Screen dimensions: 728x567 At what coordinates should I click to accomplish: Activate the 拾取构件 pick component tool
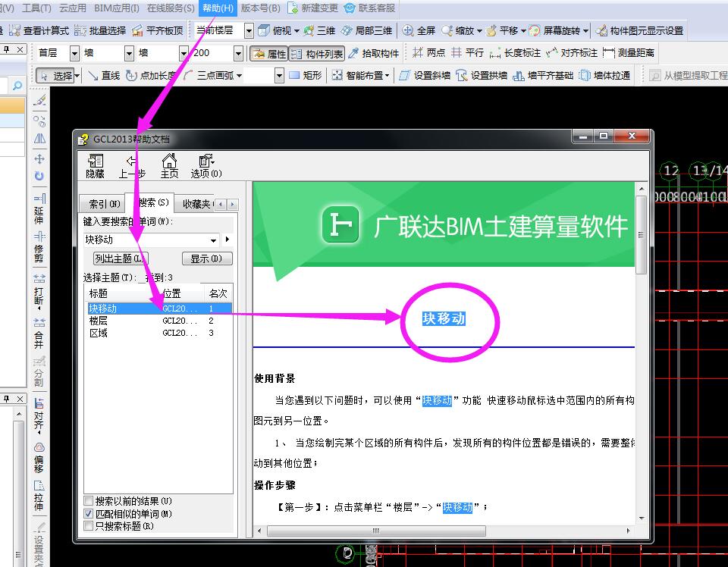pos(373,53)
